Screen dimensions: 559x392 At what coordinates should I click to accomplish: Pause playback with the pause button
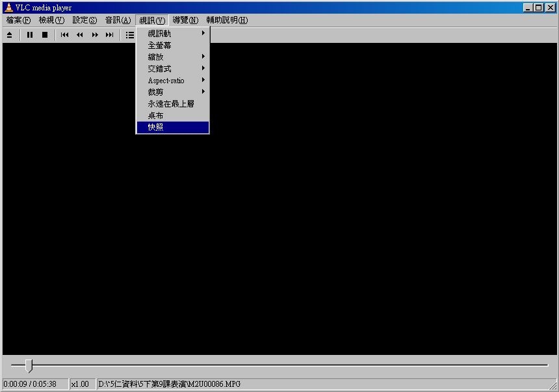30,35
